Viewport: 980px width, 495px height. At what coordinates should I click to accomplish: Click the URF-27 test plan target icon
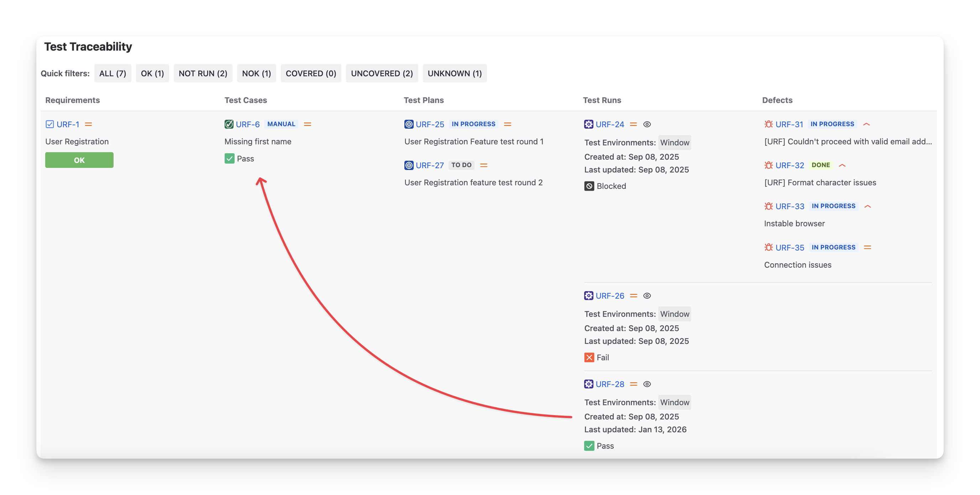tap(409, 165)
